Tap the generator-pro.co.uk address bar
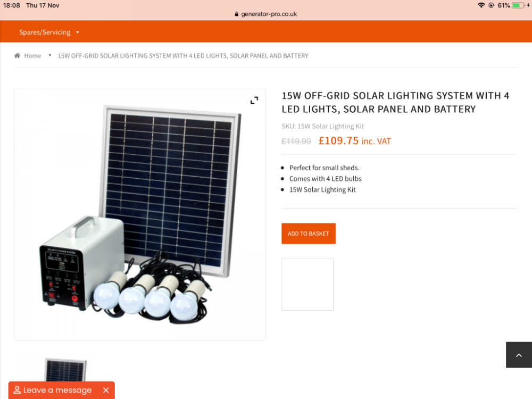532x399 pixels. pyautogui.click(x=266, y=14)
